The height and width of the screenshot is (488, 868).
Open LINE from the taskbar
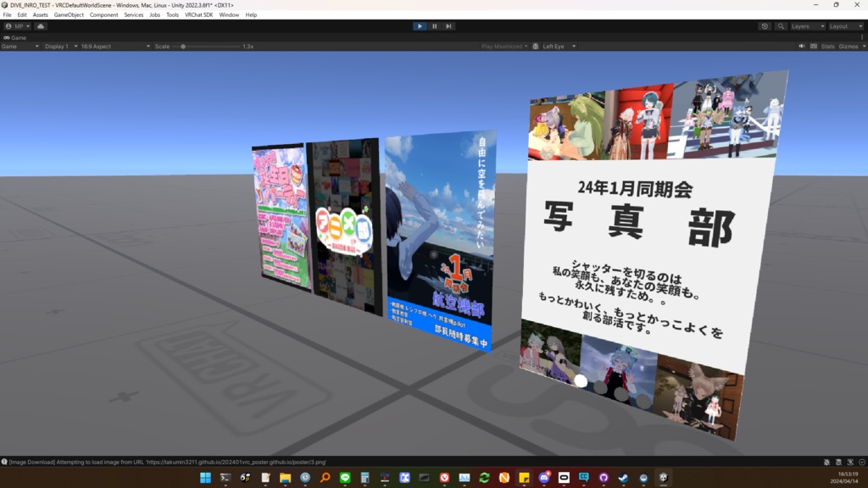point(345,478)
